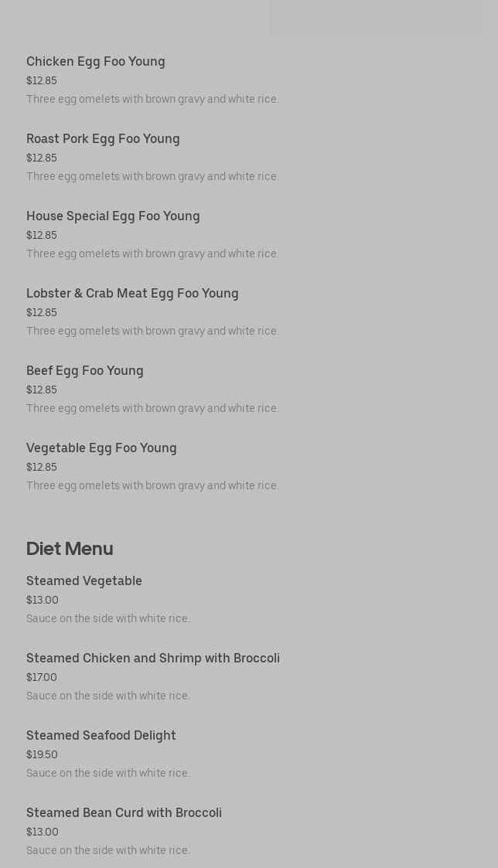498x868 pixels.
Task: Select Beef Egg Foo Young dish
Action: coord(85,371)
